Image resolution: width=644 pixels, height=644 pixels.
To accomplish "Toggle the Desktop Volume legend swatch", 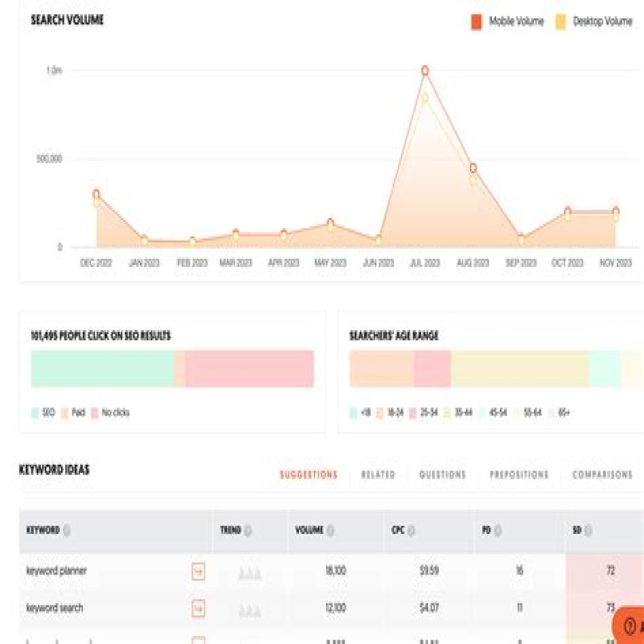I will click(560, 22).
